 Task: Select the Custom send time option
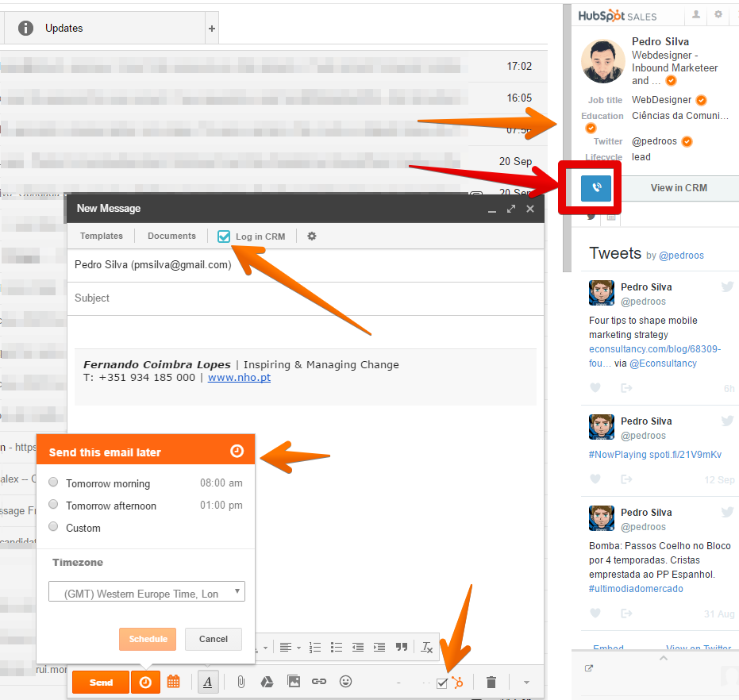click(53, 527)
